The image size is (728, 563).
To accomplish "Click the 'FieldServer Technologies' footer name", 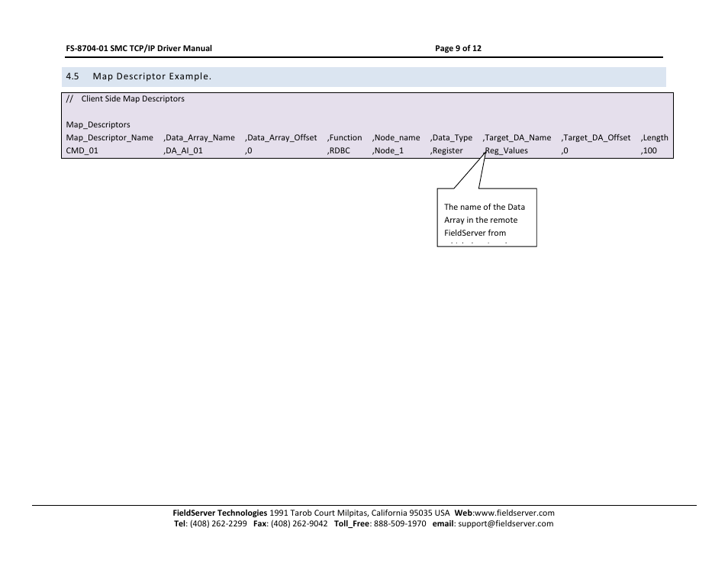I will tap(220, 513).
